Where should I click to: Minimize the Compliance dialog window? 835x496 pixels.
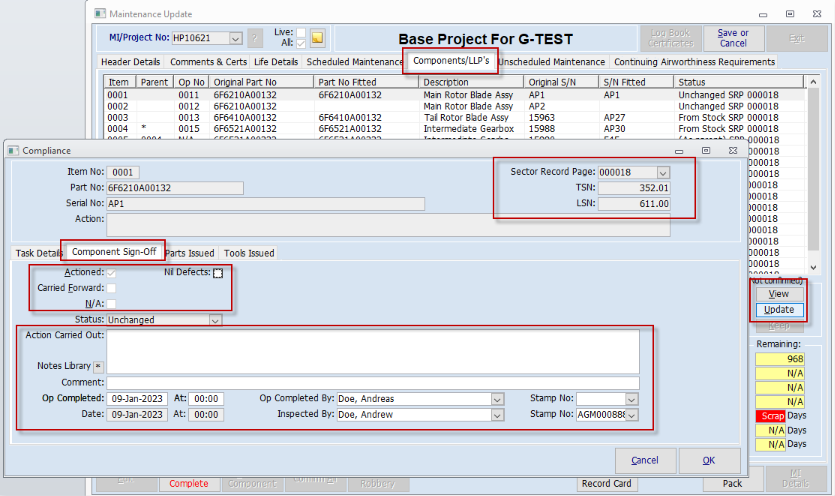coord(679,151)
